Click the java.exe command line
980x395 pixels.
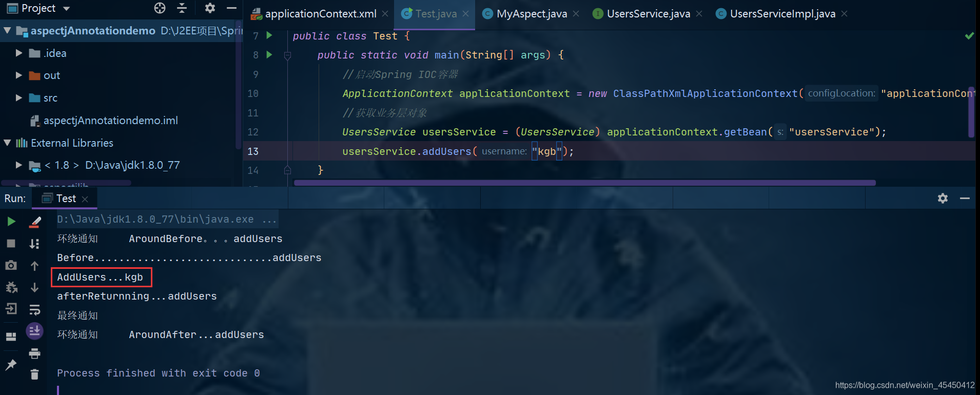pyautogui.click(x=167, y=220)
